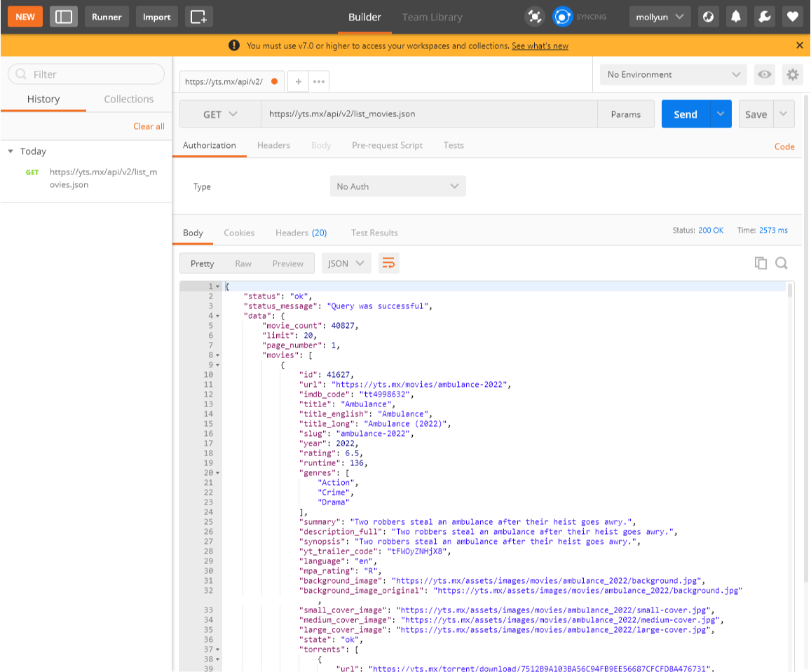811x672 pixels.
Task: Open settings wrench icon
Action: pos(764,17)
